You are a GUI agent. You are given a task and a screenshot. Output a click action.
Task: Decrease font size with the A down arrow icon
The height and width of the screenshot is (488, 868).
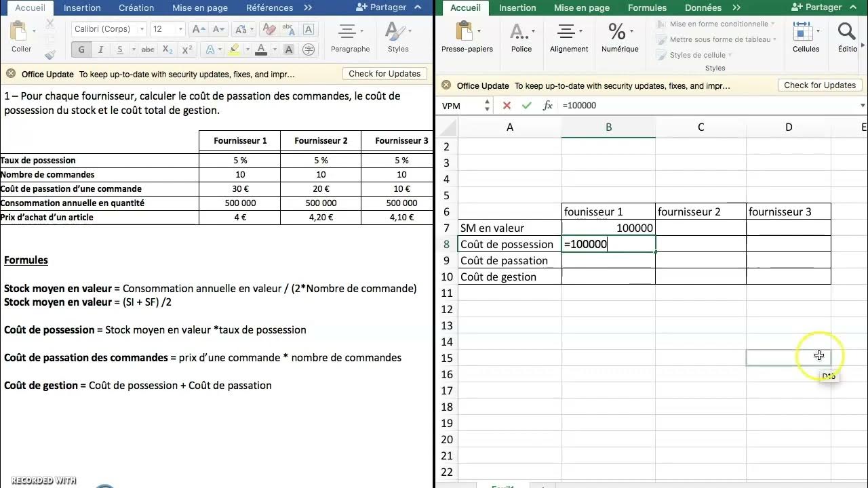pyautogui.click(x=218, y=29)
